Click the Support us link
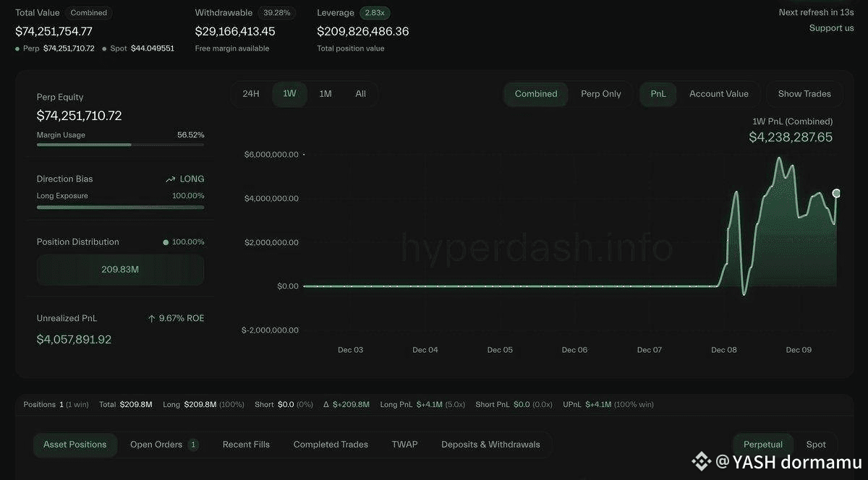 pyautogui.click(x=831, y=28)
